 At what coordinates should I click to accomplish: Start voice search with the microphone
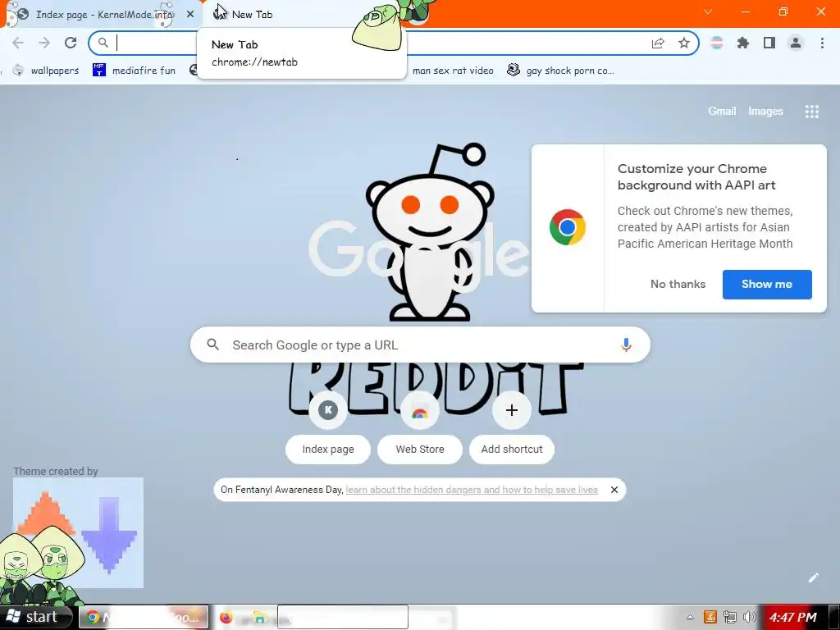point(626,345)
